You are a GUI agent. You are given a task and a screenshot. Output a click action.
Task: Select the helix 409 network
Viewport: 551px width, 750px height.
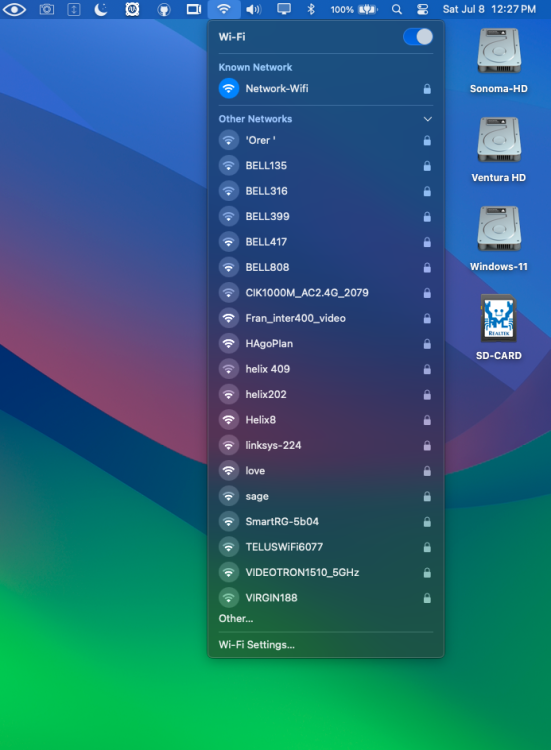coord(326,369)
